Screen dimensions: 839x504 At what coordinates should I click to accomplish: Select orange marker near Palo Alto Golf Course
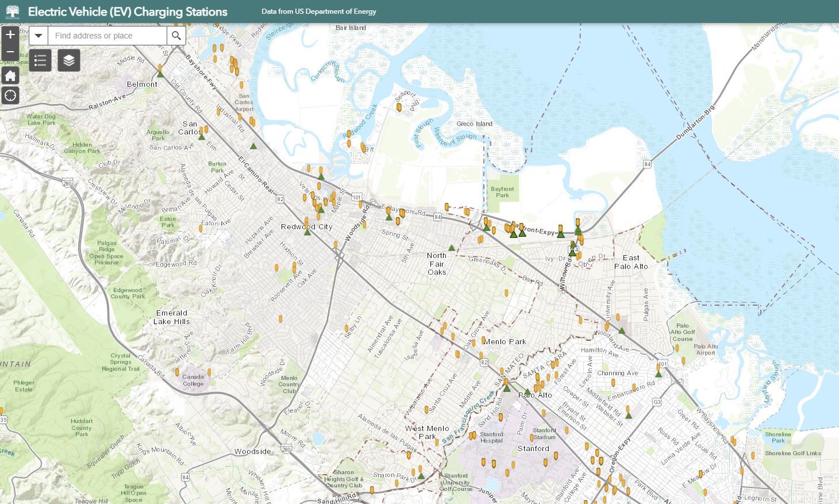click(x=683, y=361)
